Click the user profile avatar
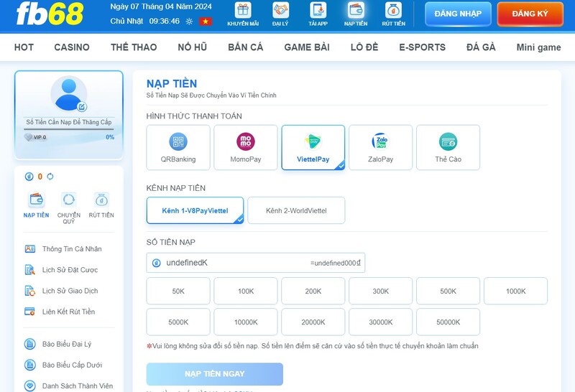This screenshot has width=575, height=392. (x=68, y=94)
